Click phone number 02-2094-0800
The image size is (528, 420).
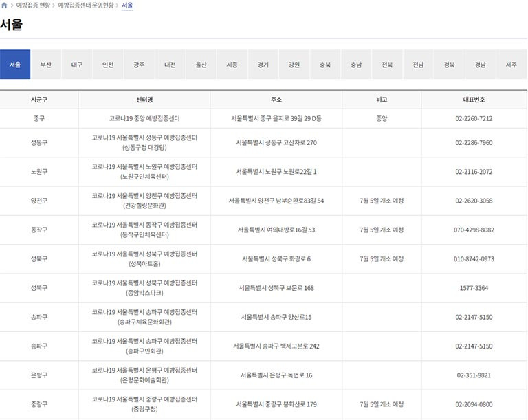pyautogui.click(x=474, y=404)
